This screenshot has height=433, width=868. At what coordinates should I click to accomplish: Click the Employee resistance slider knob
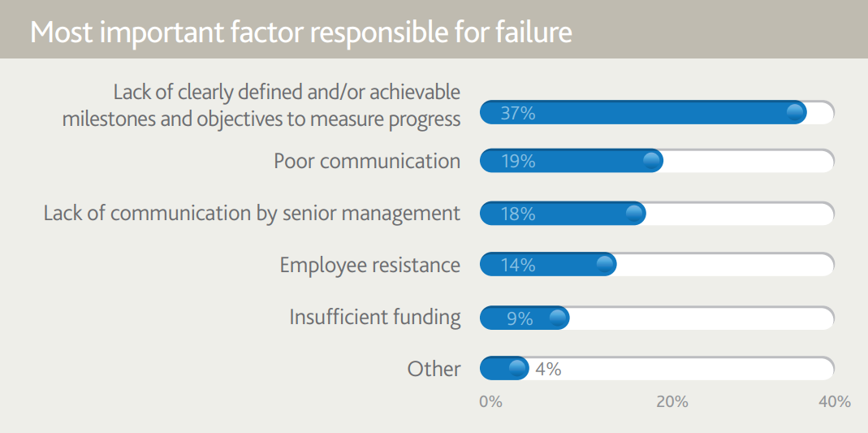(x=605, y=265)
